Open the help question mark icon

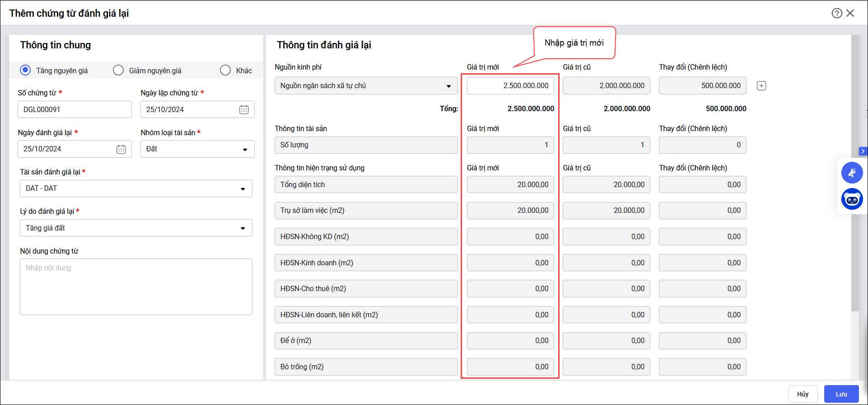point(837,13)
